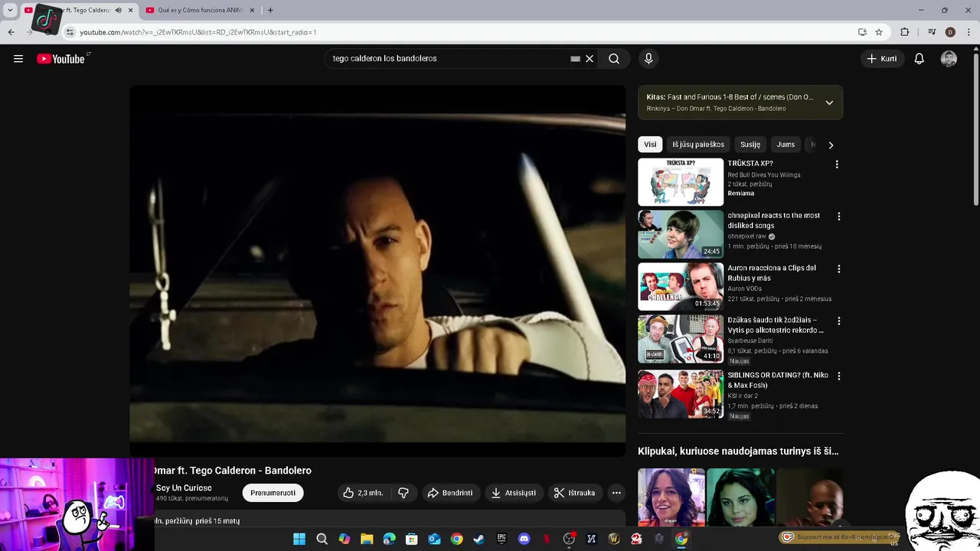Image resolution: width=980 pixels, height=551 pixels.
Task: Open options for Auron reacciona video
Action: tap(839, 269)
